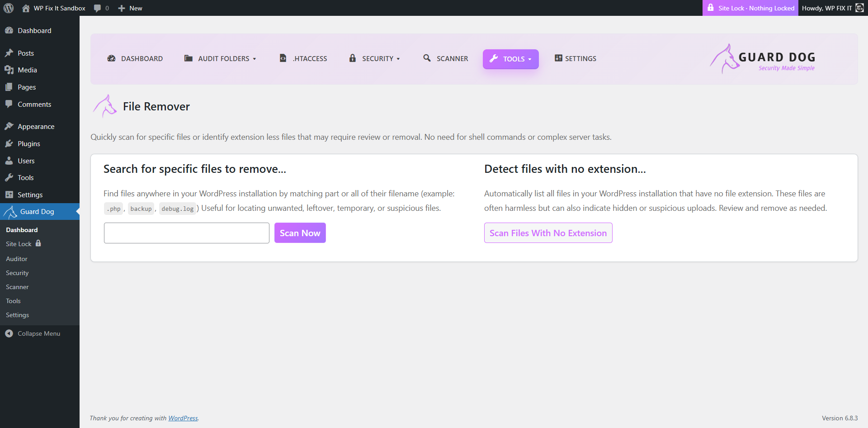Click the Site Lock padlock icon in admin bar
This screenshot has height=428, width=868.
(x=711, y=8)
